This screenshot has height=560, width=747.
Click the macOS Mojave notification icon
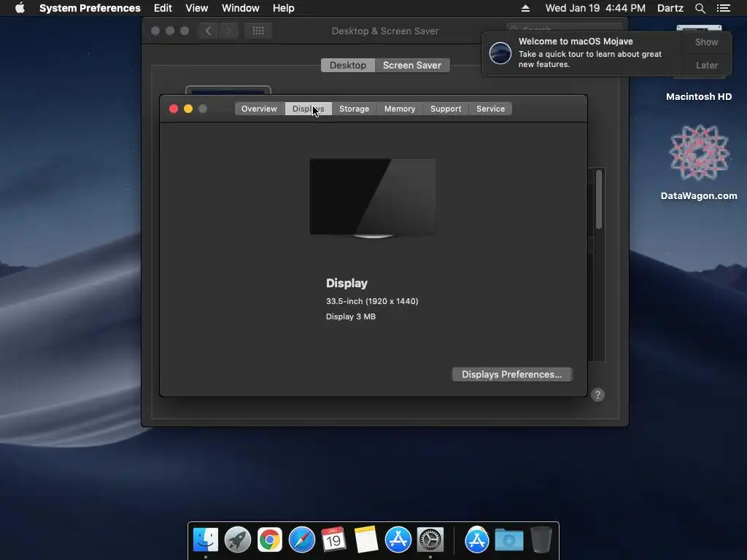tap(500, 52)
